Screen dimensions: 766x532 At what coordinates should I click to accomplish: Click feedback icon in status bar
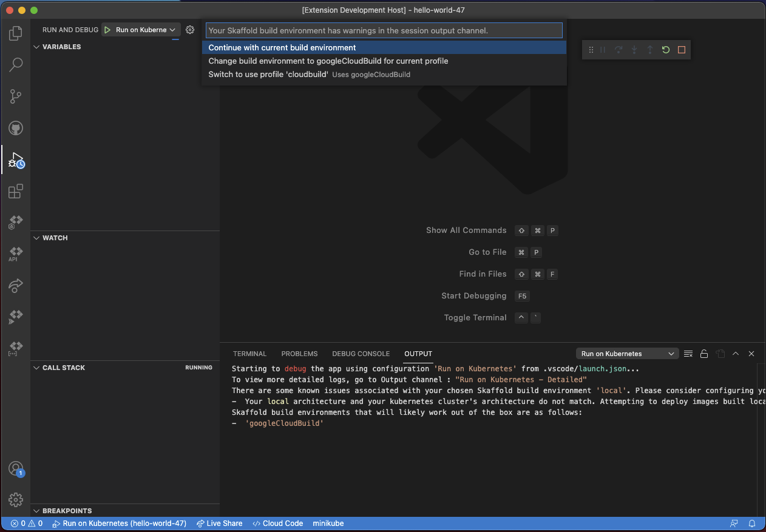(x=734, y=524)
